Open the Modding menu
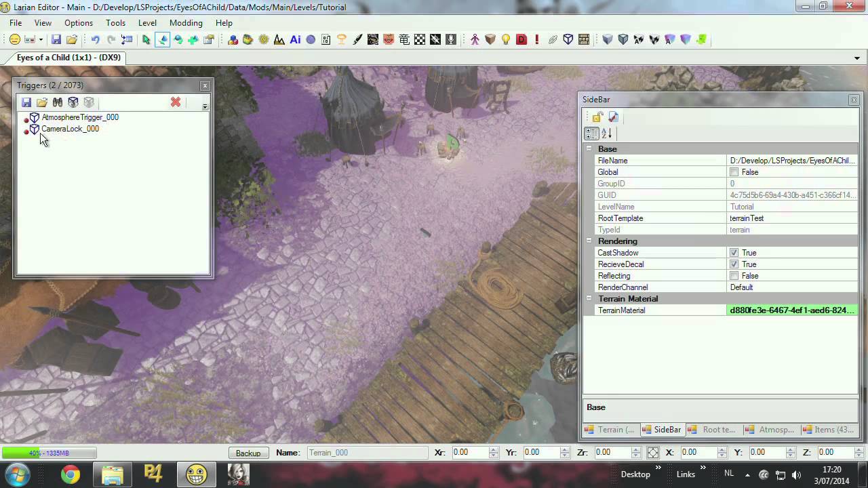 click(186, 22)
